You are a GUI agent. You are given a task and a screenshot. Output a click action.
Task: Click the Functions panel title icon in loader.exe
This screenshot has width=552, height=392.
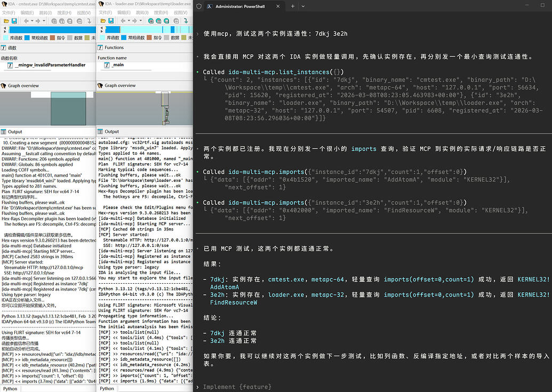[100, 47]
